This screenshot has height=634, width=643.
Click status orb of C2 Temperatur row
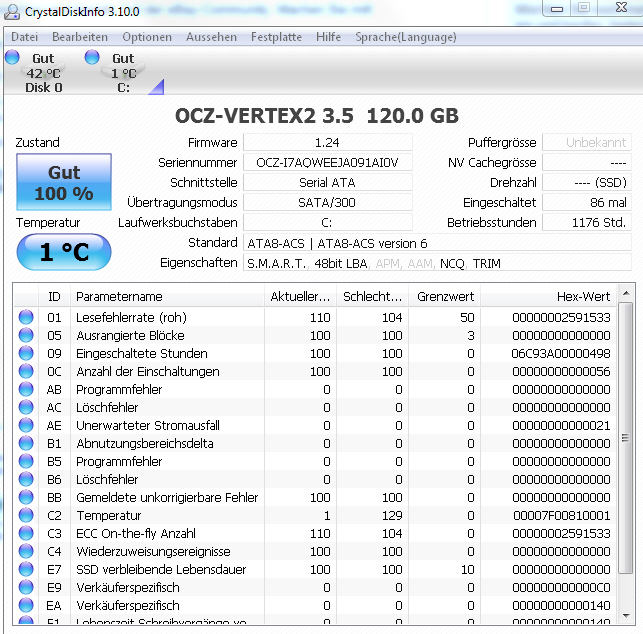(x=26, y=515)
